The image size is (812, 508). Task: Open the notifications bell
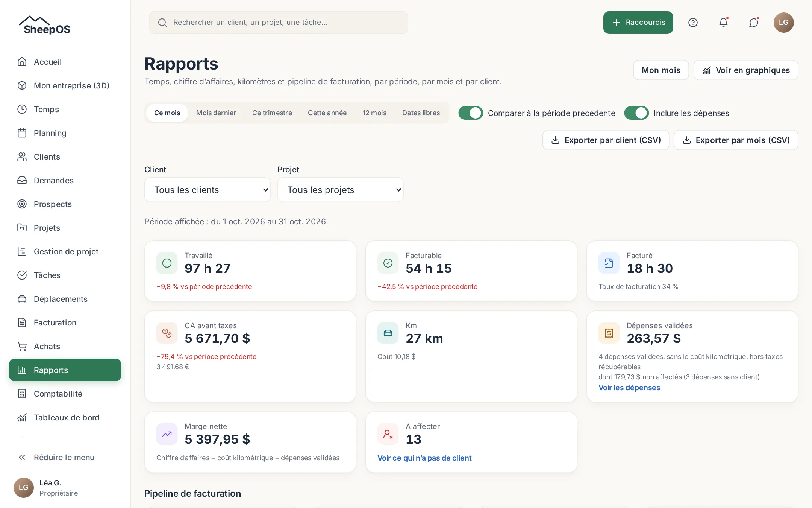point(723,23)
